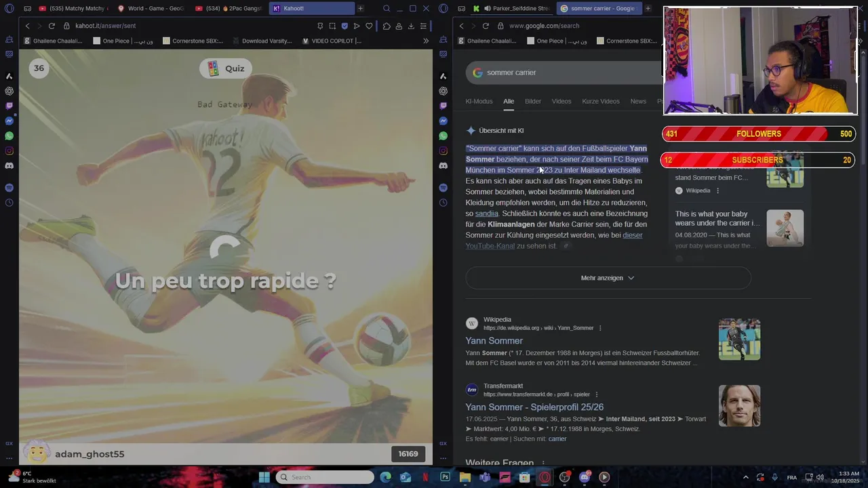Viewport: 868px width, 488px height.
Task: Open Messenger in the left Opera sidebar
Action: 9,121
